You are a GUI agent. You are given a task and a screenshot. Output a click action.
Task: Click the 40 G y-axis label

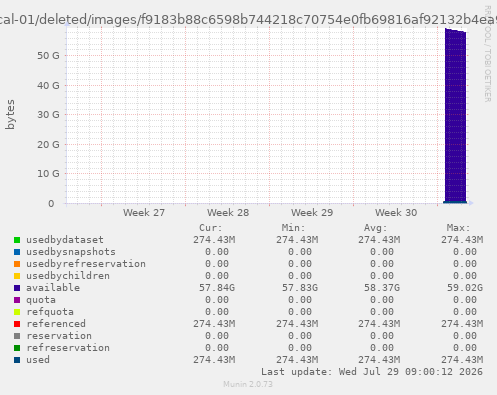coord(48,86)
